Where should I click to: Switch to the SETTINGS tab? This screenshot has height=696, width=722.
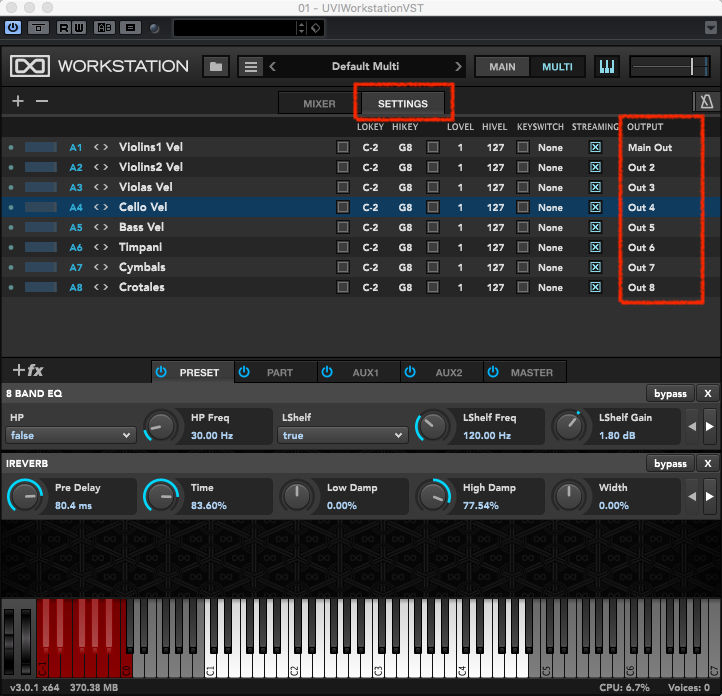[x=403, y=104]
